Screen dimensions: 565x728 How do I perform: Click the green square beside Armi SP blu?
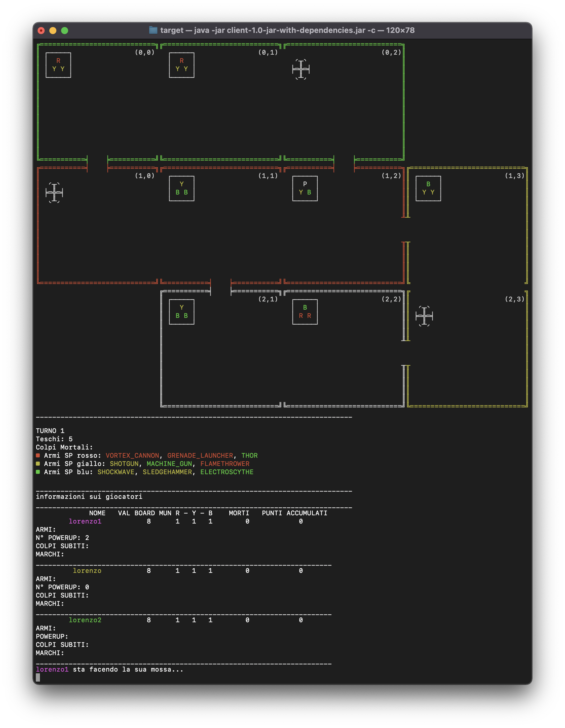38,472
